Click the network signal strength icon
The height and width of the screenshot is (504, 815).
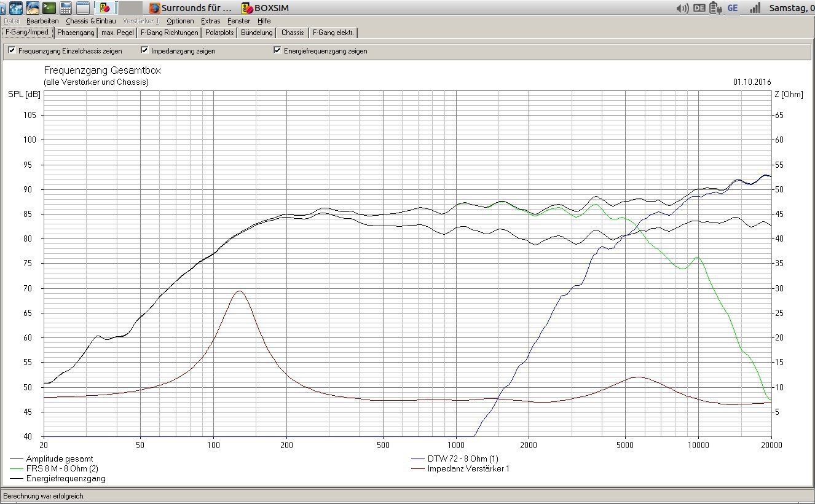coord(755,8)
